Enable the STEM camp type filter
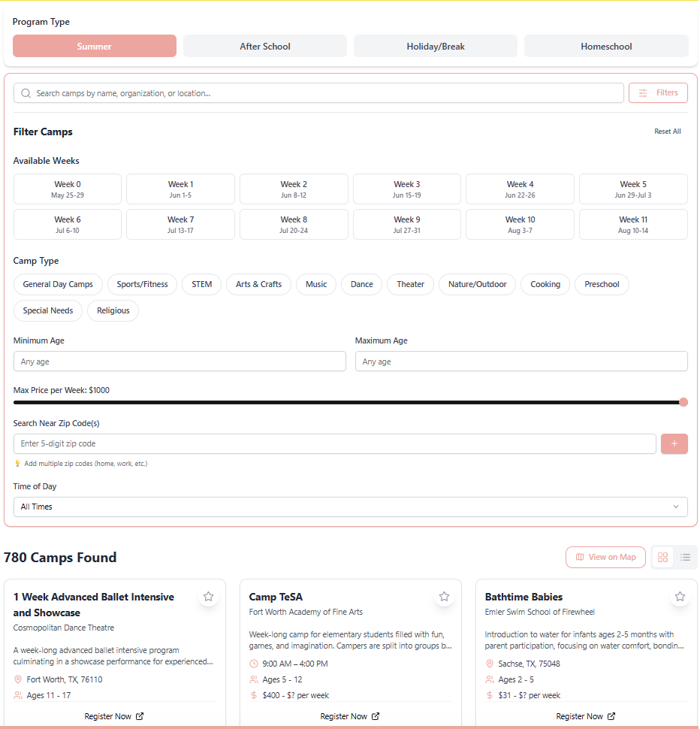The image size is (700, 729). click(201, 284)
